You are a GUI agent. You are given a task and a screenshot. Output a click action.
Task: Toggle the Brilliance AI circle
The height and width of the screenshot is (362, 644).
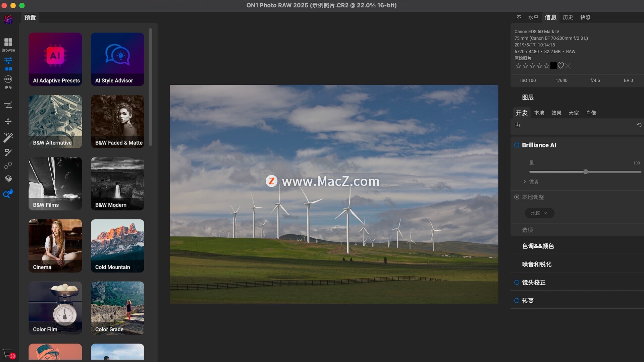pos(517,145)
